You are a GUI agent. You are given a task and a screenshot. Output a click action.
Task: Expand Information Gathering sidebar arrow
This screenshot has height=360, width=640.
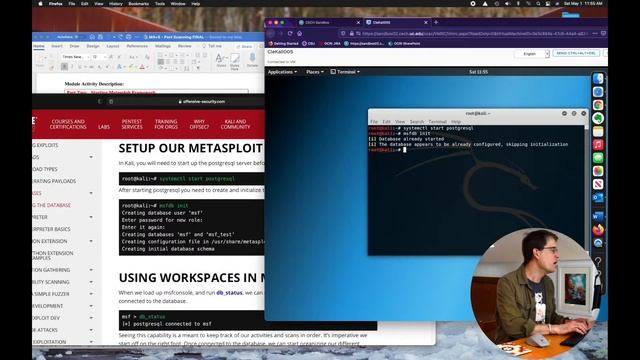[x=91, y=270]
